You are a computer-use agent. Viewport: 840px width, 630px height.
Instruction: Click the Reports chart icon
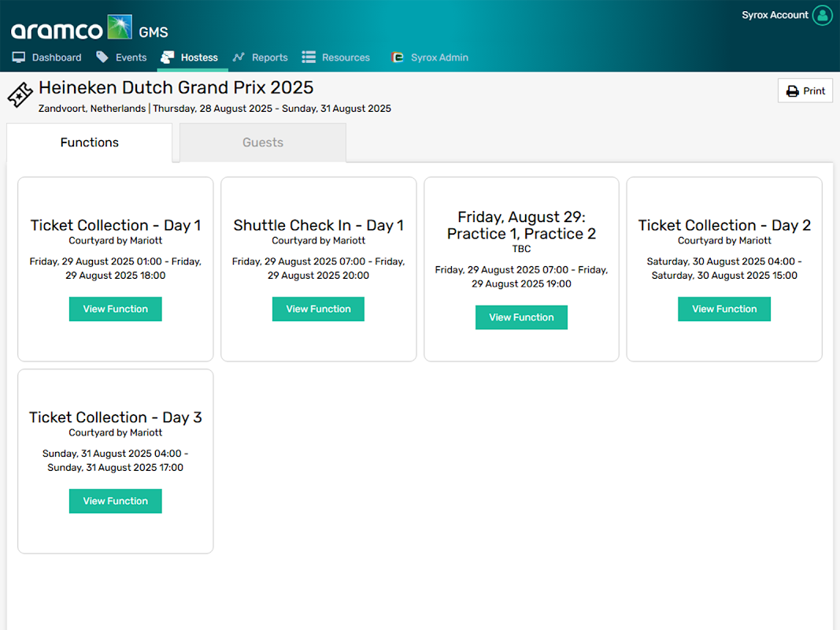click(x=239, y=57)
